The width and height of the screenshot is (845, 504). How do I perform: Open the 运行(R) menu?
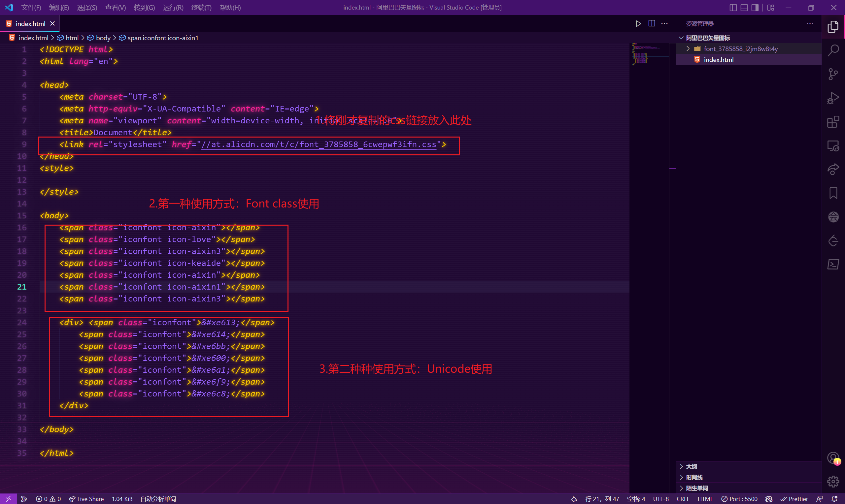click(x=173, y=8)
